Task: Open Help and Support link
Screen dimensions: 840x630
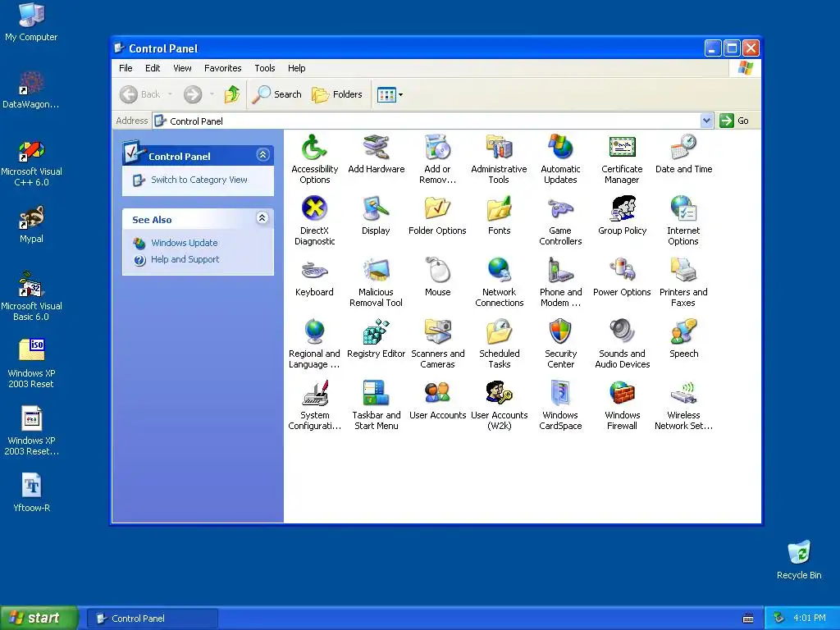Action: coord(185,259)
